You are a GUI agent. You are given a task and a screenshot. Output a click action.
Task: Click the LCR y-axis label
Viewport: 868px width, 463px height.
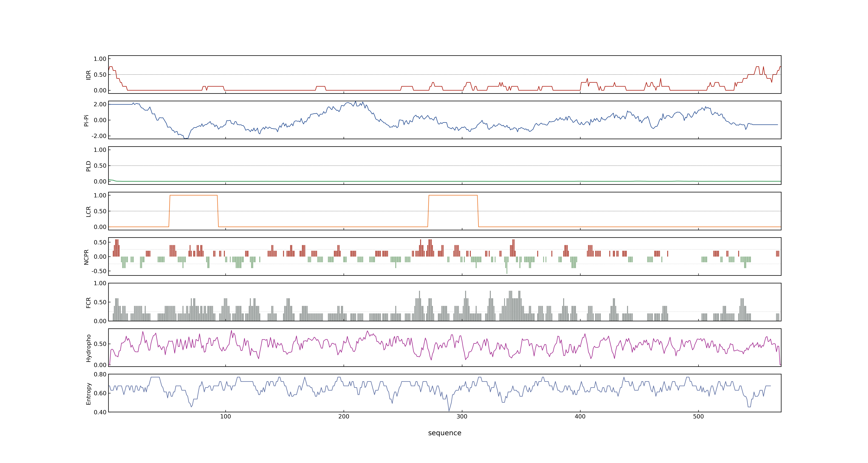(88, 211)
